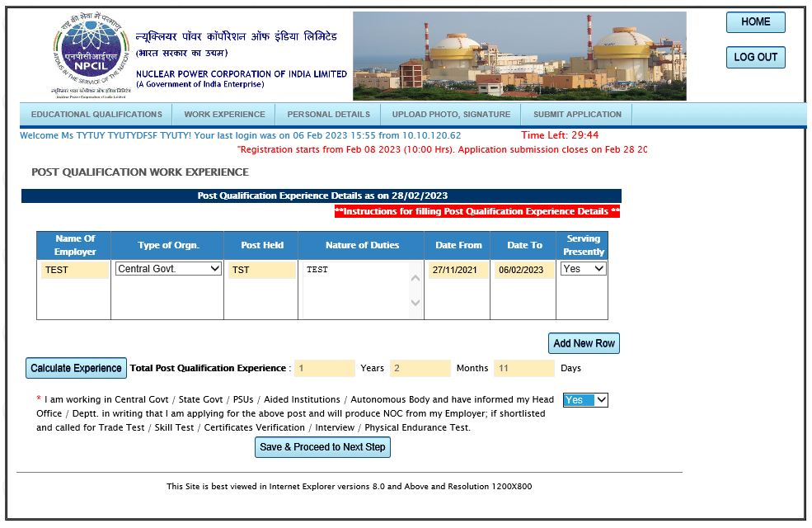Click the Serving Presently column header

point(583,246)
